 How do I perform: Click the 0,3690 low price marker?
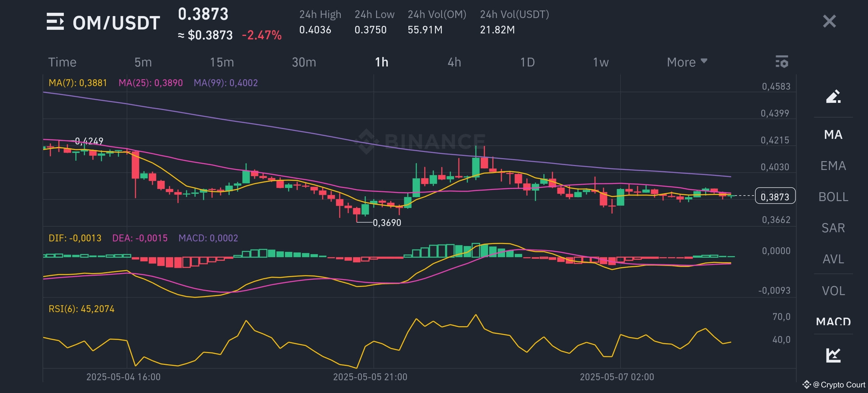[387, 222]
